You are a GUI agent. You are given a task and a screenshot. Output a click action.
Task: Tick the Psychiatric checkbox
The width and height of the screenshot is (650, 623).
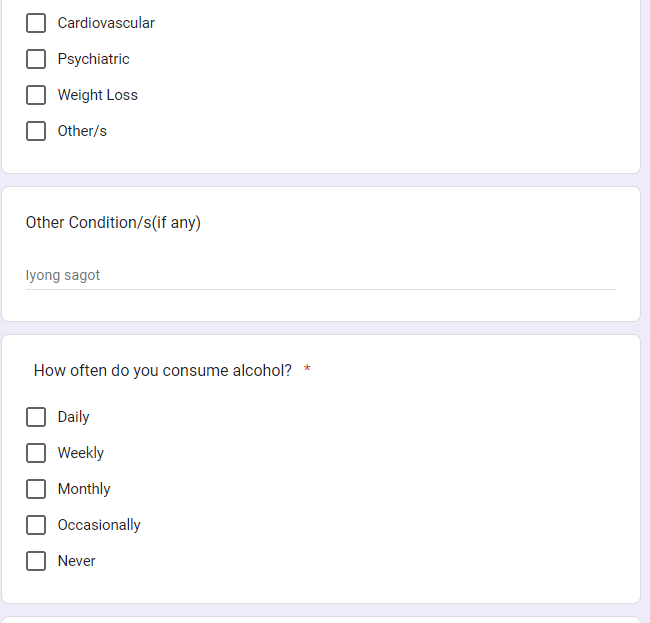click(36, 59)
